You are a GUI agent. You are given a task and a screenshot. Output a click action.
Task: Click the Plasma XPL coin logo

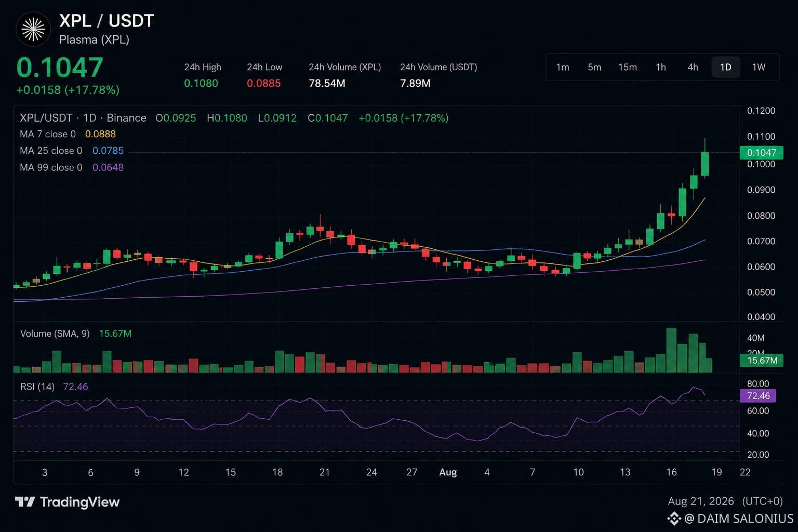33,29
